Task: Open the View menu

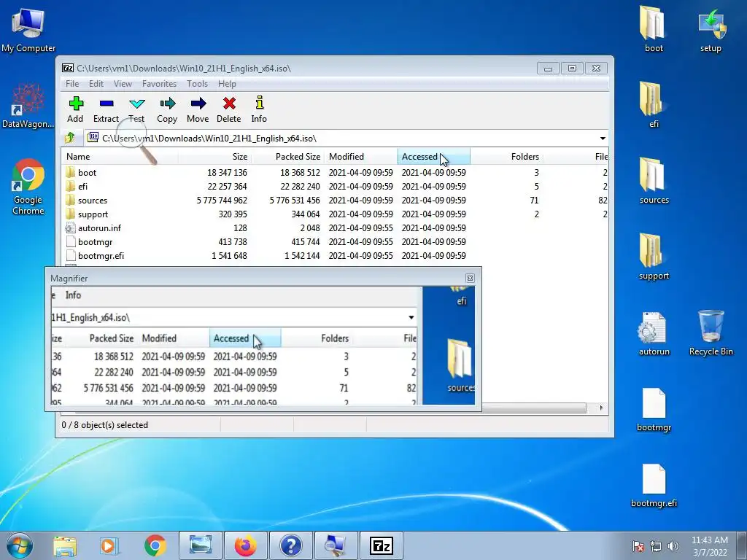Action: [x=123, y=84]
